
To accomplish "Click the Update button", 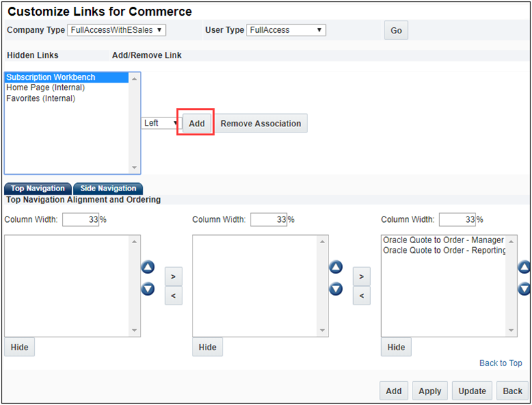I will (472, 391).
